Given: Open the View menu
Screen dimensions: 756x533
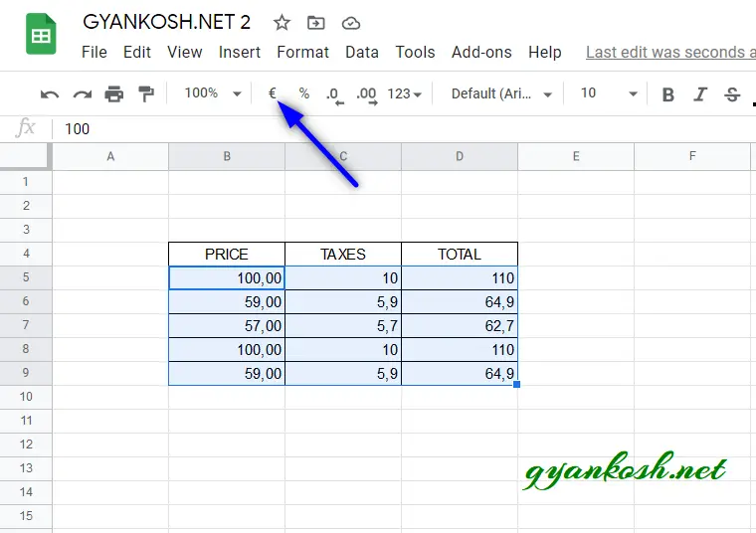Looking at the screenshot, I should (x=185, y=52).
